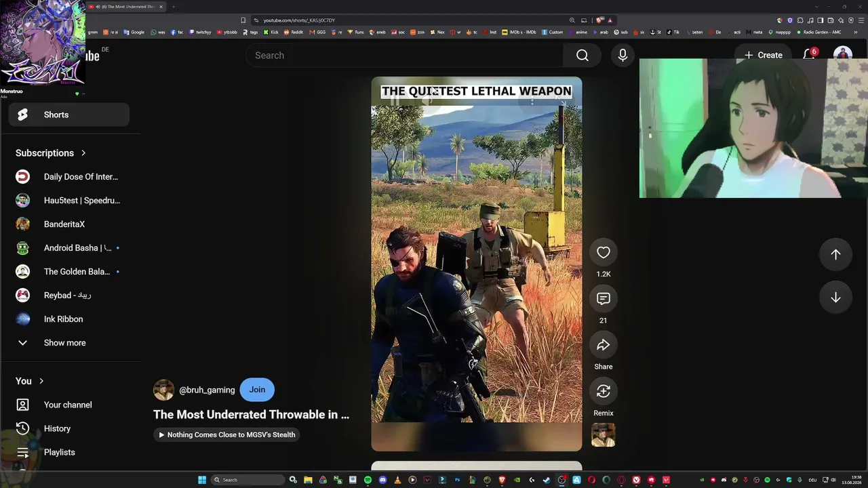The height and width of the screenshot is (488, 868).
Task: Open the taskbar clock and date
Action: (x=852, y=480)
